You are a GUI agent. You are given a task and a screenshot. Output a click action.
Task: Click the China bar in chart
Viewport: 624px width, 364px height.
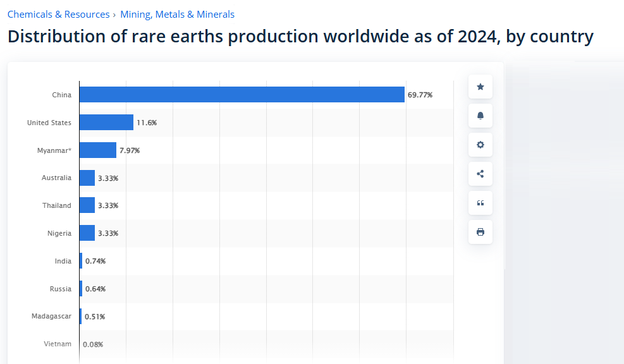pyautogui.click(x=242, y=95)
